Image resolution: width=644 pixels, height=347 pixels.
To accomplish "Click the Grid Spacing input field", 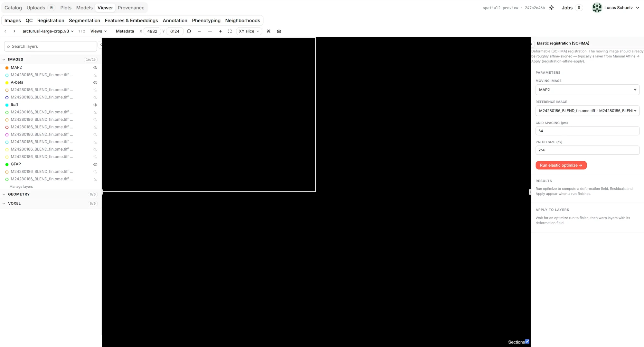I will (587, 131).
